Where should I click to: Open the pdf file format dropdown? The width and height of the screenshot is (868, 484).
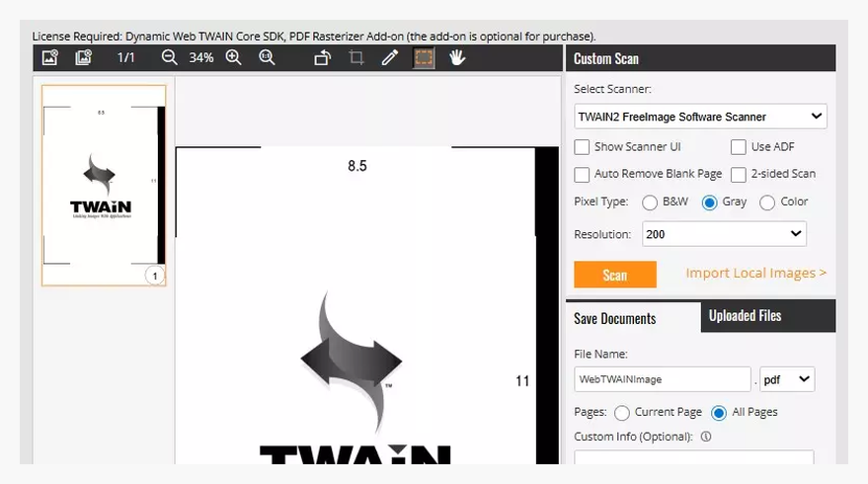point(787,379)
